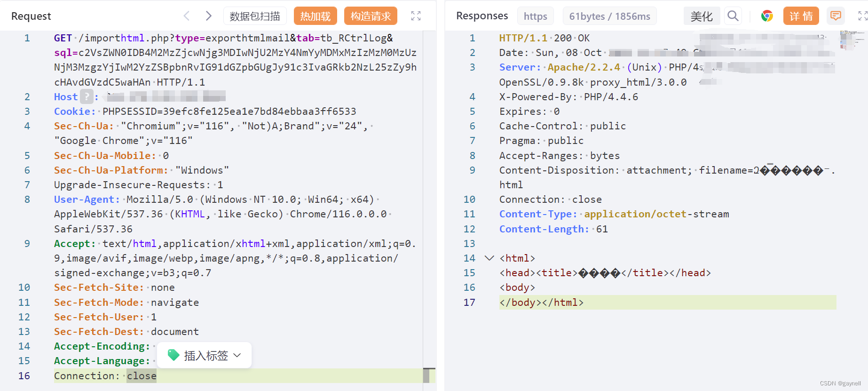Click the Connection: close request line
Viewport: 868px width, 391px height.
(x=105, y=375)
